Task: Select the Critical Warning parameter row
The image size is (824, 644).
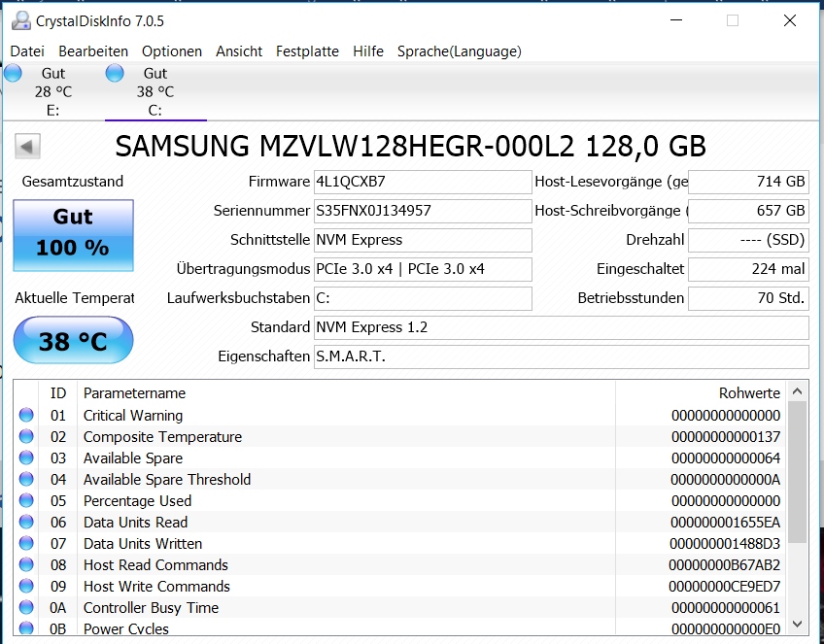Action: click(x=400, y=416)
